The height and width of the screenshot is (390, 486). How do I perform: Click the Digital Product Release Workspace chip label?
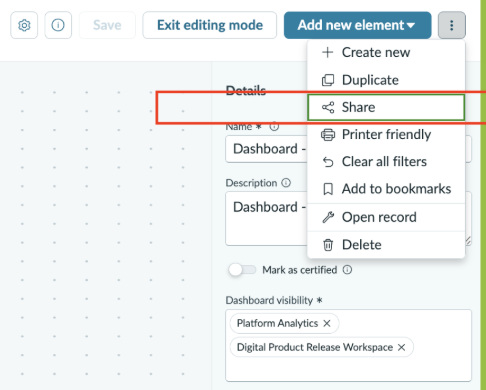pos(315,347)
